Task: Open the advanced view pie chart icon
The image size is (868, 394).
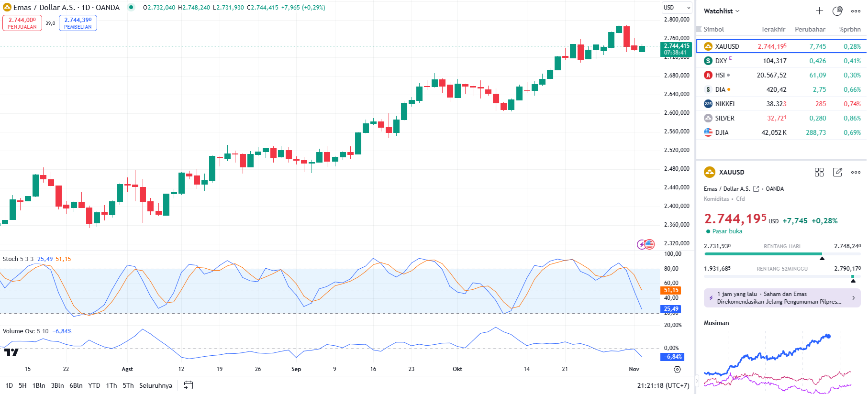Action: point(837,11)
